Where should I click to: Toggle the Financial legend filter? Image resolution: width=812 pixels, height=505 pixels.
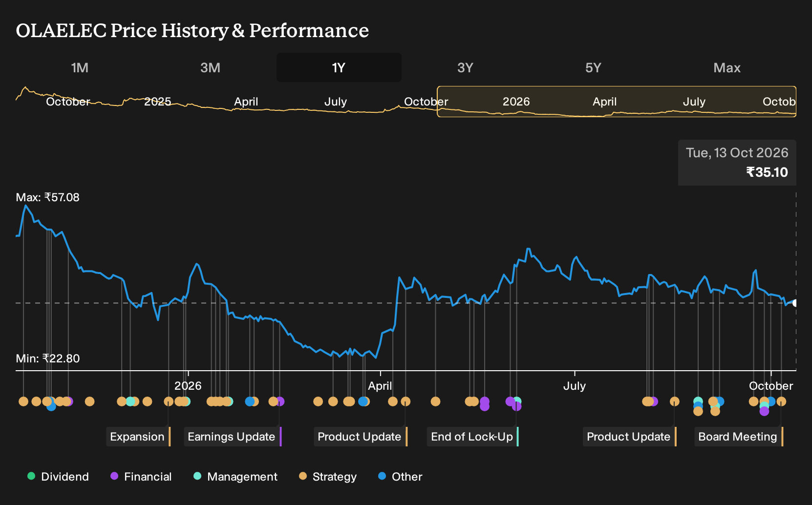click(141, 477)
